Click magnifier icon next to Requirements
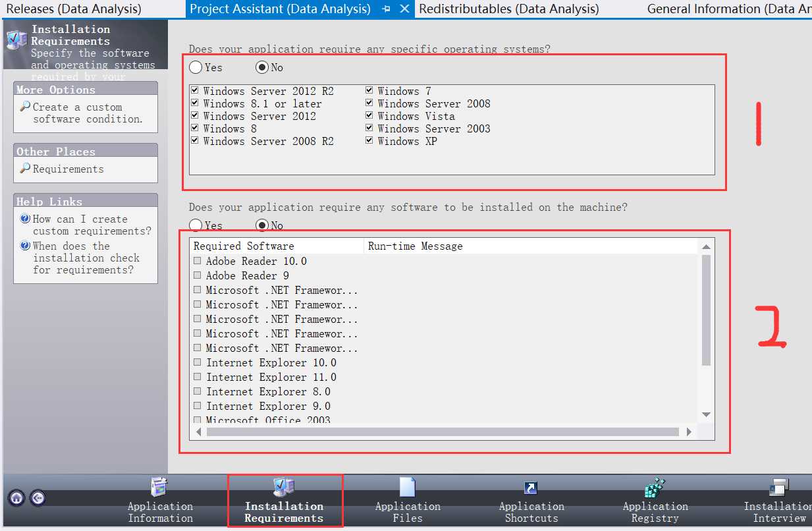This screenshot has height=531, width=812. click(x=25, y=169)
